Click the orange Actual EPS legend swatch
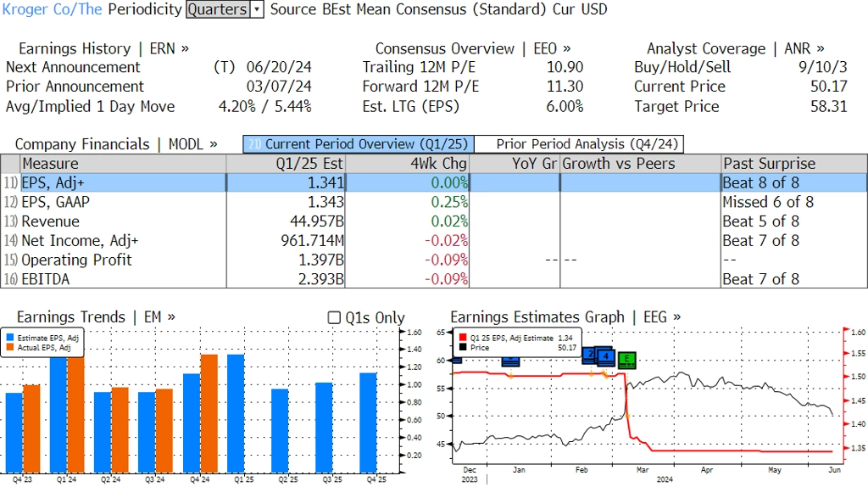The image size is (868, 487). click(10, 347)
